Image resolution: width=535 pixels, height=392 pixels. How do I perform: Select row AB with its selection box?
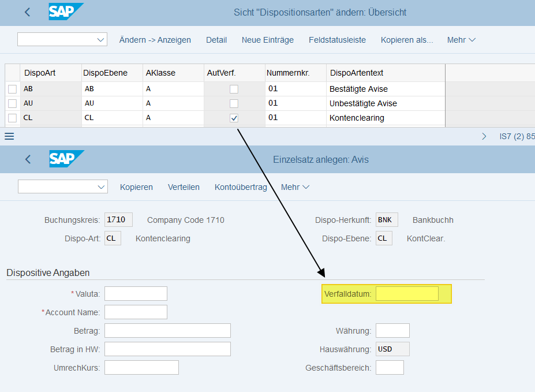(12, 89)
